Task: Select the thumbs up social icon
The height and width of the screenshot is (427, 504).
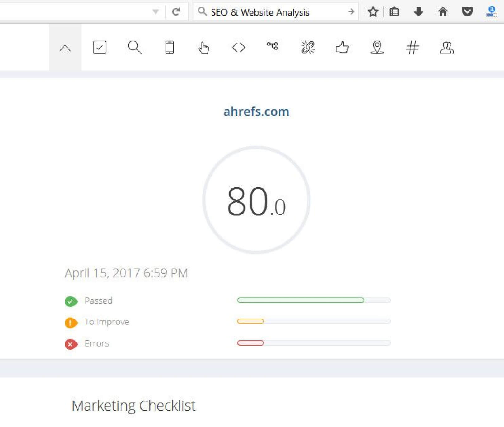Action: click(x=342, y=48)
